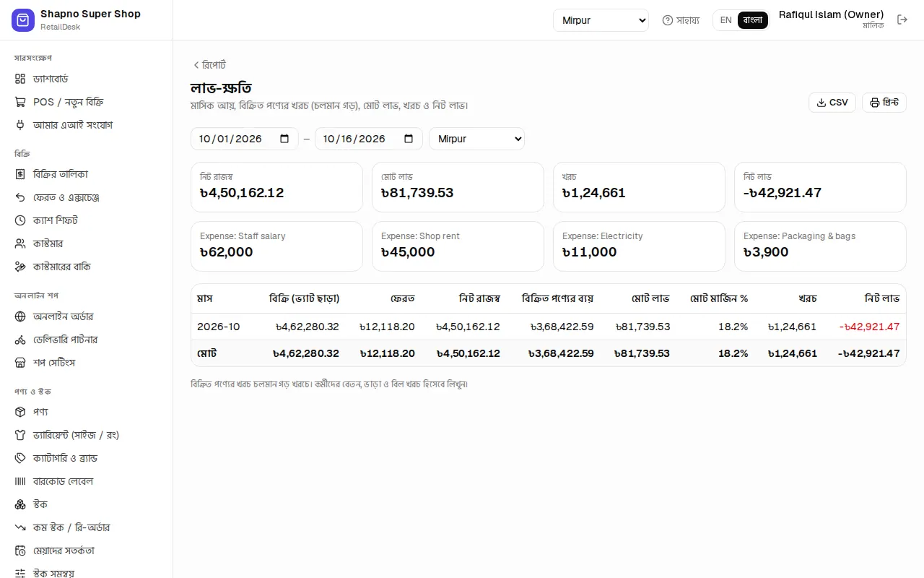Open the top bar Mirpur branch selector

[601, 20]
